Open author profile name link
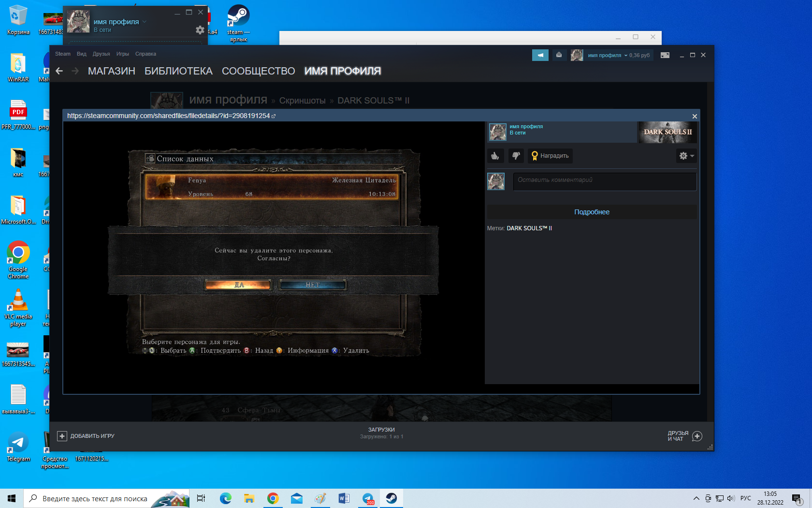The image size is (812, 508). pyautogui.click(x=526, y=127)
